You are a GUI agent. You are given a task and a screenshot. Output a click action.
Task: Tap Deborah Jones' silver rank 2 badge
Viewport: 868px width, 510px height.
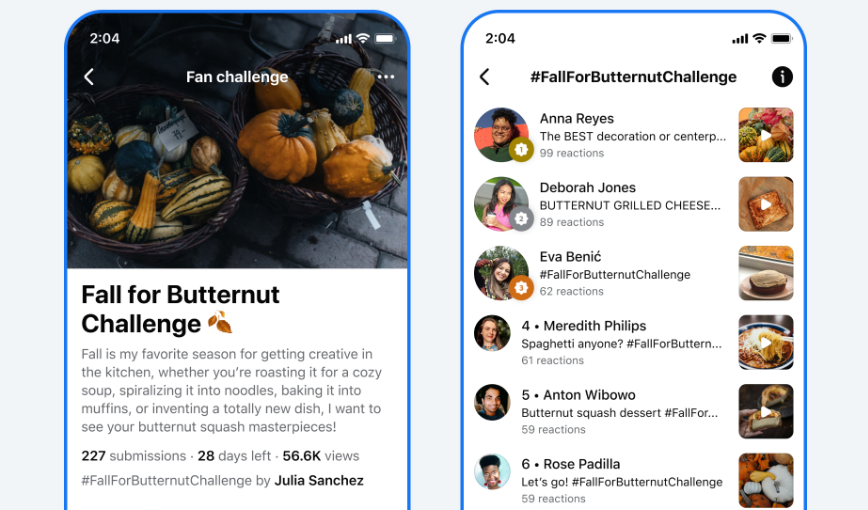[x=521, y=219]
